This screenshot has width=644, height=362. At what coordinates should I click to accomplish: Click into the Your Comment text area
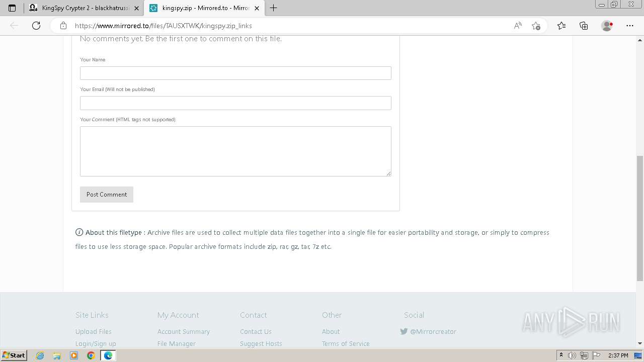coord(235,151)
